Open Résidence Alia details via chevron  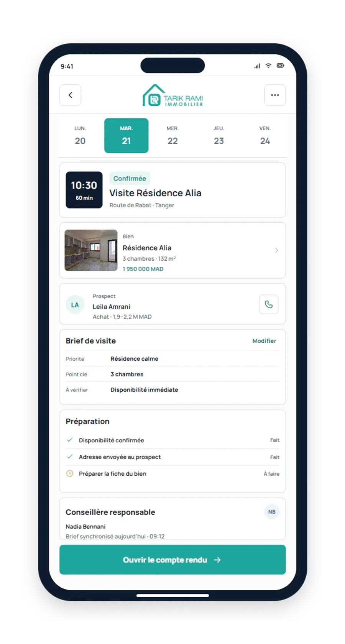point(277,250)
